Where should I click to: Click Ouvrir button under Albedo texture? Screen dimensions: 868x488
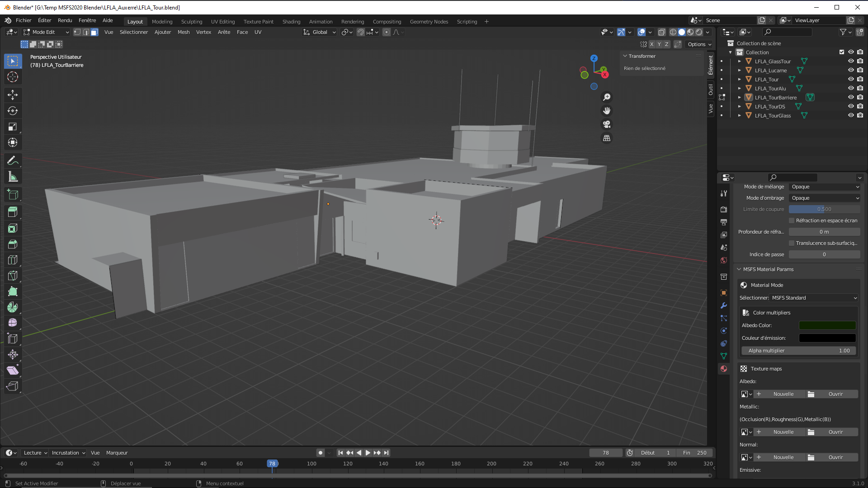click(x=835, y=394)
